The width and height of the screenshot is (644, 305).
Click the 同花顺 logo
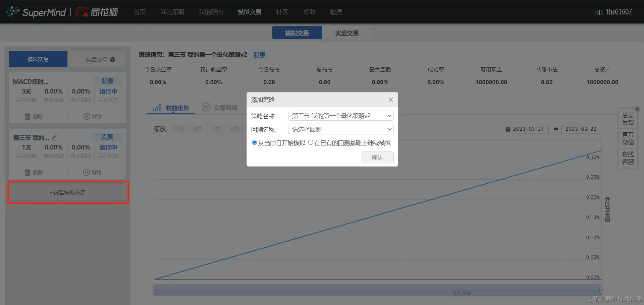click(x=96, y=12)
